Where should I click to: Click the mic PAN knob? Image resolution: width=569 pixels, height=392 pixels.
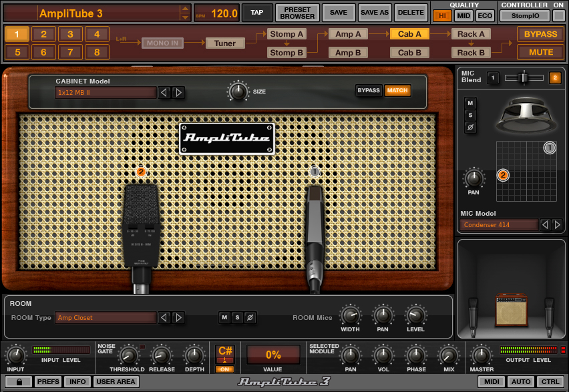pos(473,178)
